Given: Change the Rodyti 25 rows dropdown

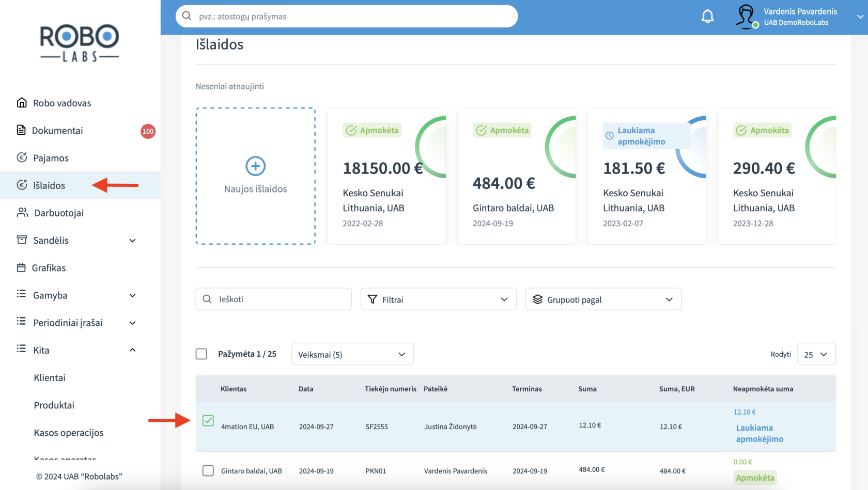Looking at the screenshot, I should 816,354.
